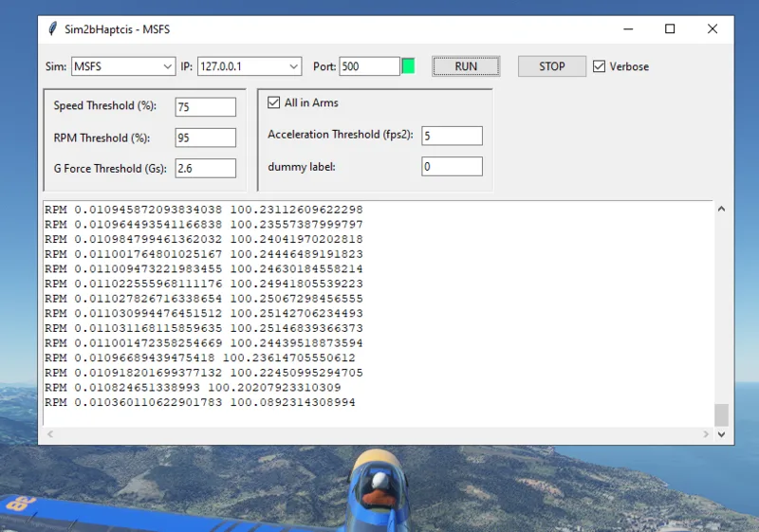
Task: Click log line ending 100.24630184558214
Action: coord(204,269)
